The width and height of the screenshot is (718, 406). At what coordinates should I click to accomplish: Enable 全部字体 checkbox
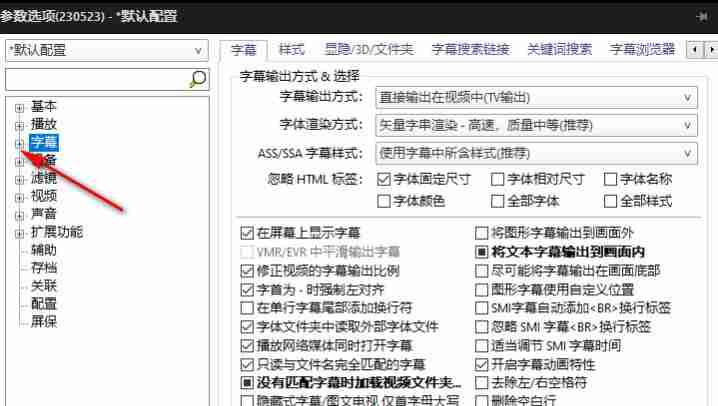(x=497, y=201)
